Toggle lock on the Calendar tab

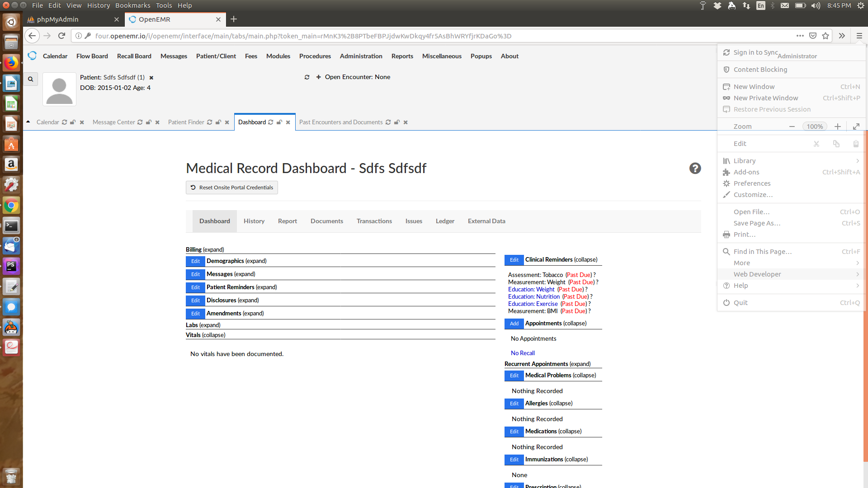point(73,122)
